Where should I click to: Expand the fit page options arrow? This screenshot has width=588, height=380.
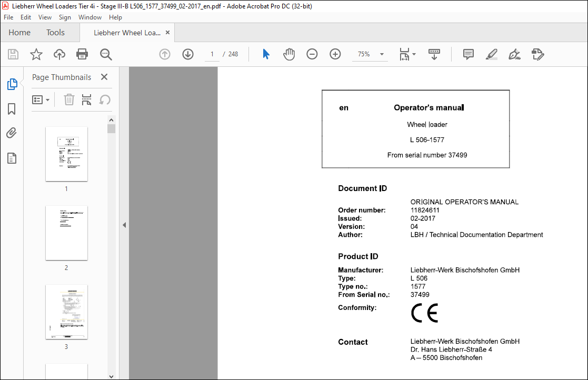click(414, 54)
